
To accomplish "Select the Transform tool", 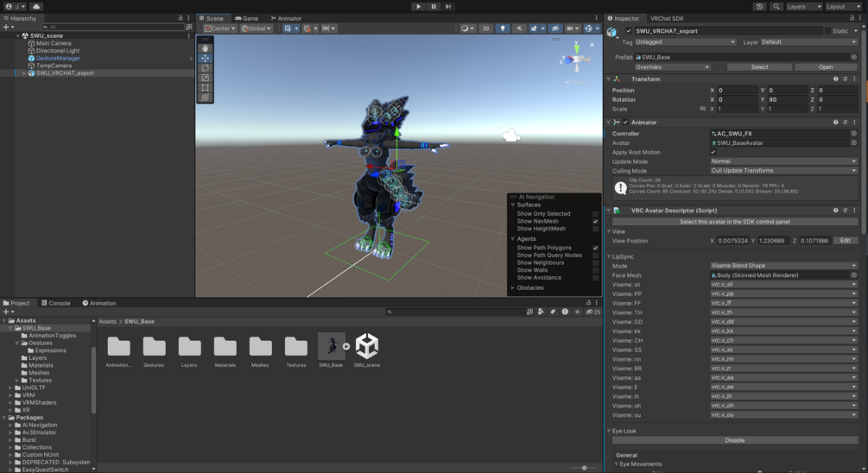I will tap(206, 98).
